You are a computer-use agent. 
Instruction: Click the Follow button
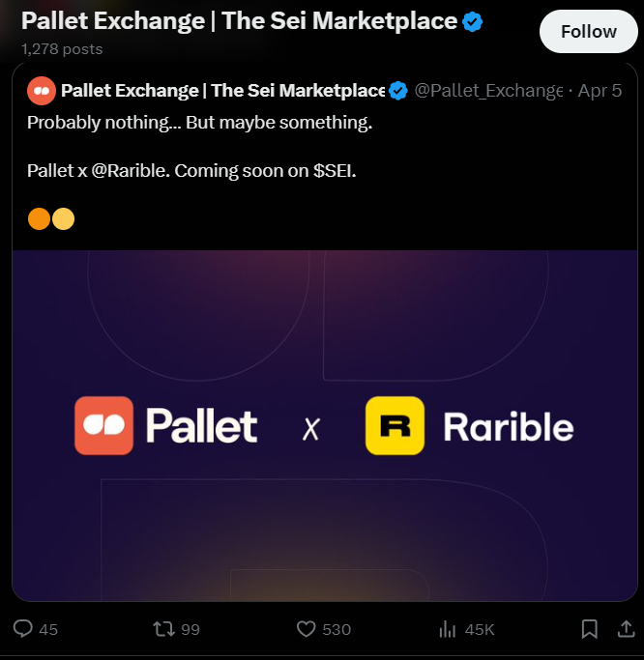pos(588,32)
